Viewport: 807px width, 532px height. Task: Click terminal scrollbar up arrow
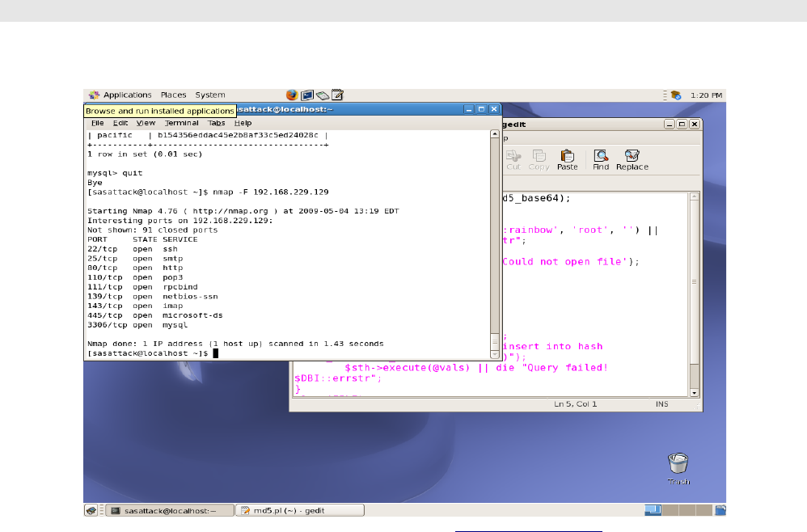(495, 133)
